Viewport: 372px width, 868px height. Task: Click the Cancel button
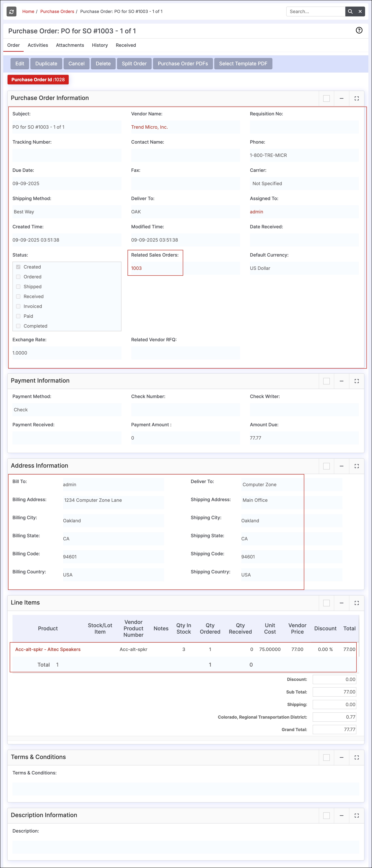tap(77, 63)
